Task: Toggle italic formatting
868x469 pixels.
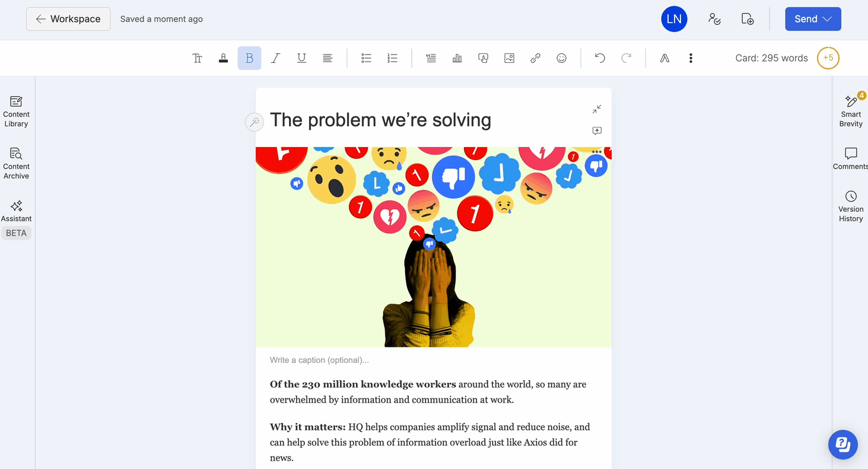Action: [276, 58]
